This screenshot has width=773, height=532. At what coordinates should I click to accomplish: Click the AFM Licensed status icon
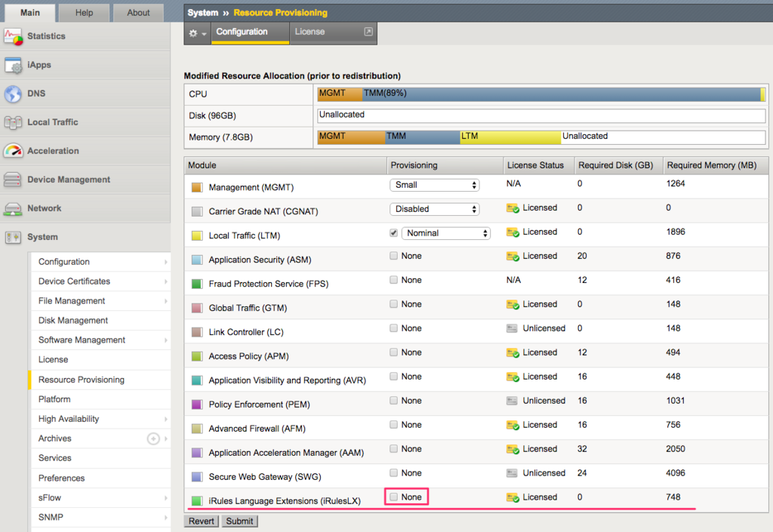[x=513, y=426]
